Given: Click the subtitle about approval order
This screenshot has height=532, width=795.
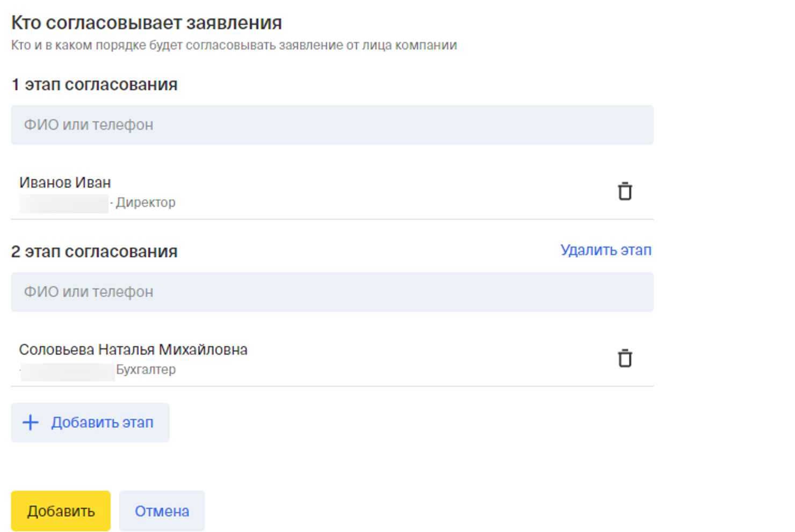Looking at the screenshot, I should (234, 45).
